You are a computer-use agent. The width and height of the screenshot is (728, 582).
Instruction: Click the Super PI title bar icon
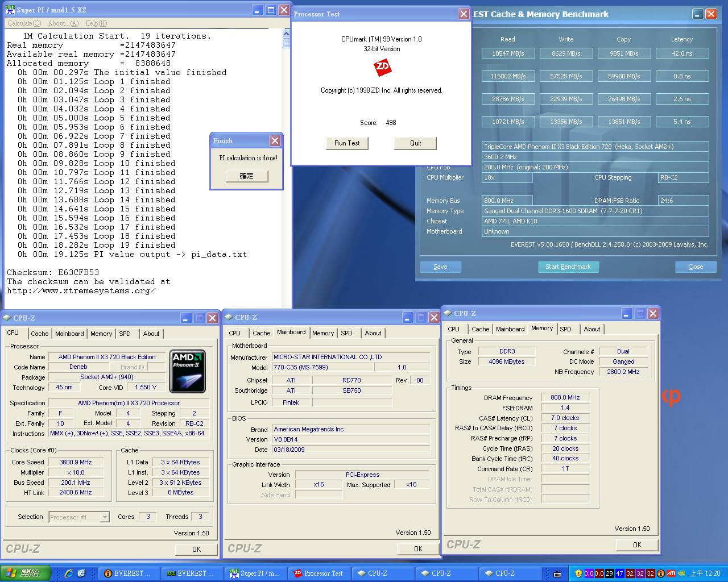point(9,10)
